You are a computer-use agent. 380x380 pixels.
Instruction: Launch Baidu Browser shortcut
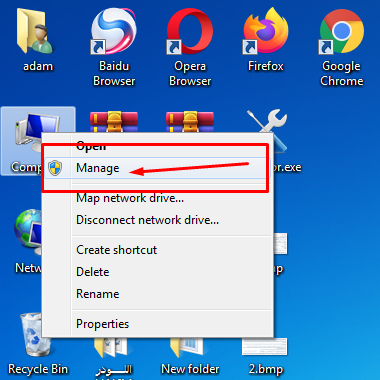point(113,31)
